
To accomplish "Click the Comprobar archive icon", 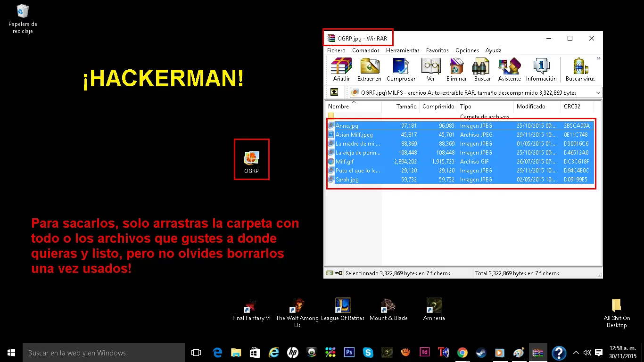I will [401, 69].
